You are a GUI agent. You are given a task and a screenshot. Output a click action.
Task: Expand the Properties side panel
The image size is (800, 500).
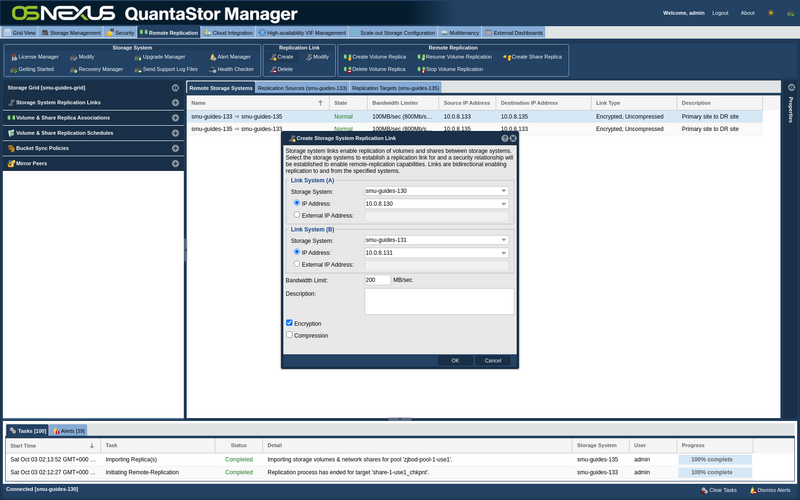tap(791, 88)
